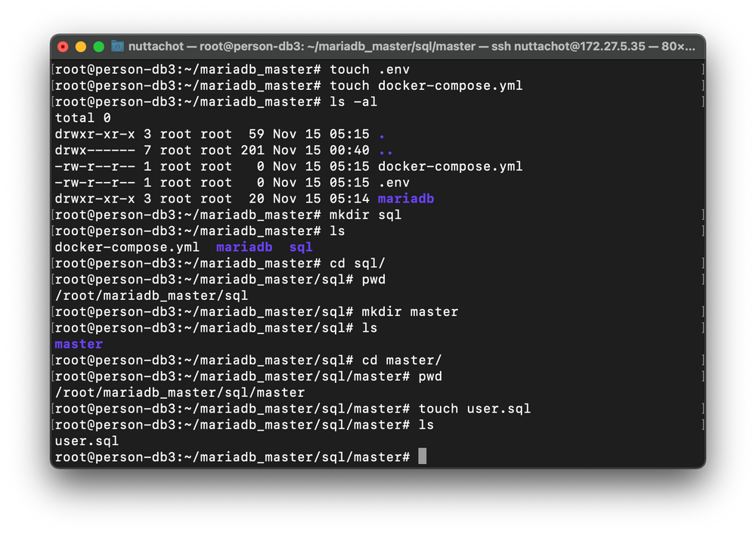
Task: Click the blinking terminal cursor block
Action: [421, 456]
